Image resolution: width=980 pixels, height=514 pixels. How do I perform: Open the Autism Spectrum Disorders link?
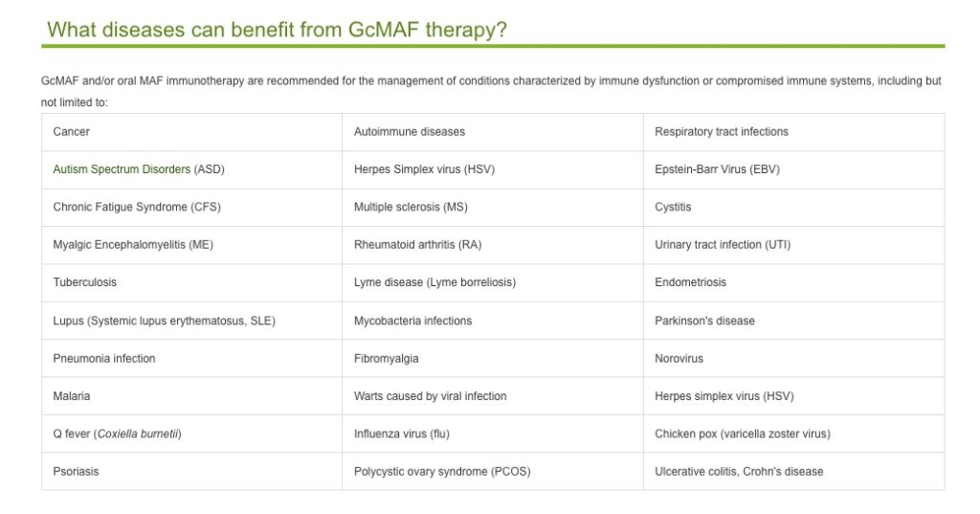[122, 169]
